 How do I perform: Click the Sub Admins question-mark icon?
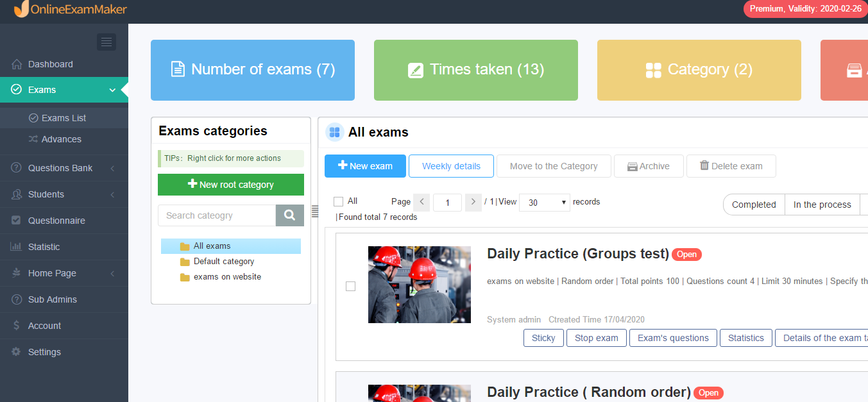coord(17,299)
